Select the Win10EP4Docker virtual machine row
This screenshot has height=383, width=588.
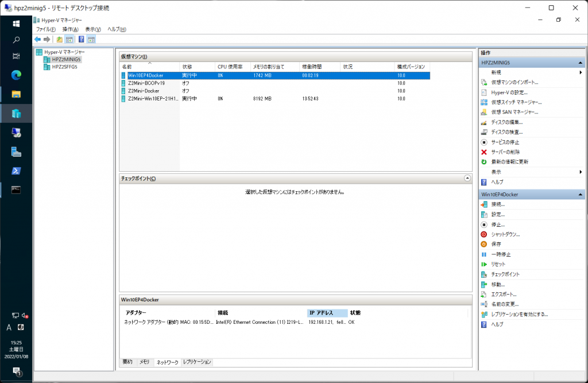275,75
